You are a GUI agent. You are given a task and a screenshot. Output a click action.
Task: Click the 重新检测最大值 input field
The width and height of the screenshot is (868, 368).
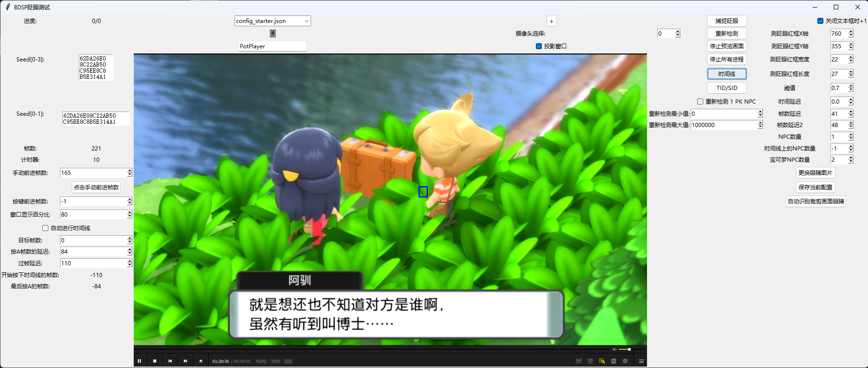723,125
